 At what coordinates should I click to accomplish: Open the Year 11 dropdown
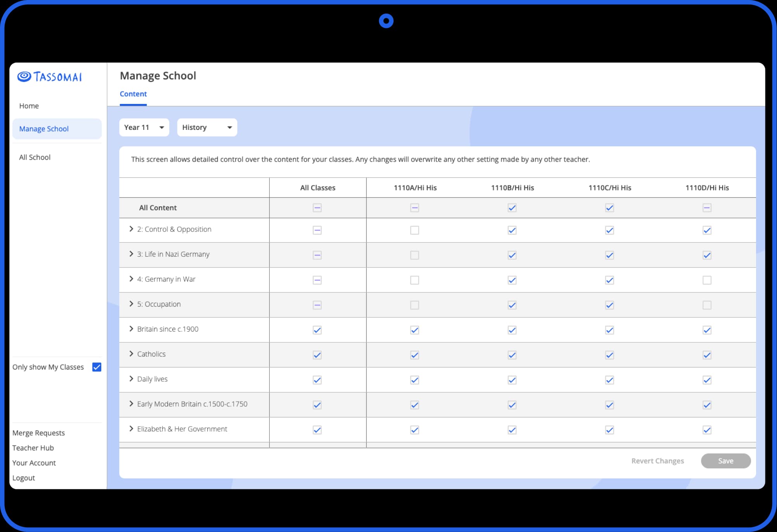tap(144, 127)
